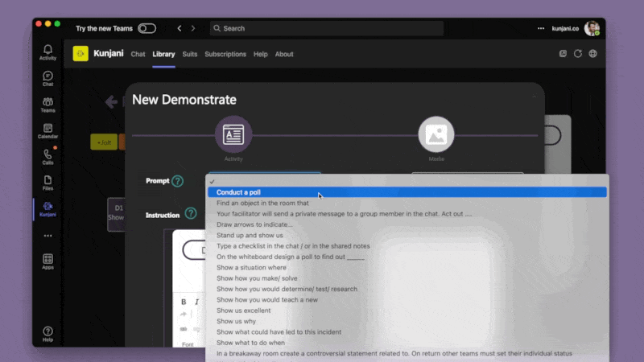This screenshot has height=362, width=644.
Task: Open the Teams section icon
Action: click(47, 105)
